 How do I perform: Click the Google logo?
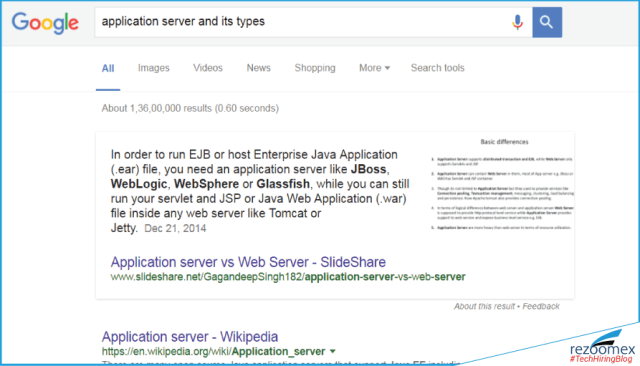click(x=45, y=23)
